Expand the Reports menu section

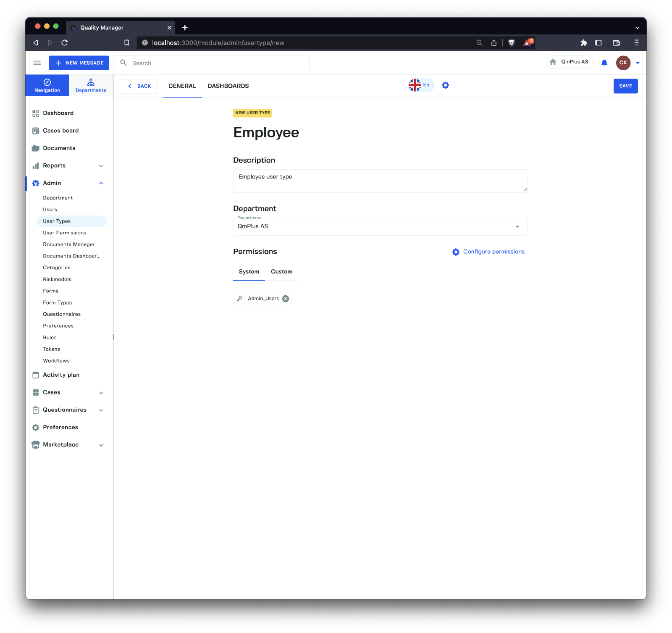[x=101, y=166]
